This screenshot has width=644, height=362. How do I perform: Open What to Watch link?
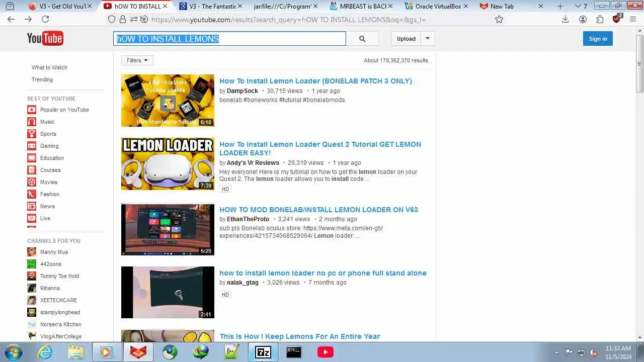[x=49, y=67]
